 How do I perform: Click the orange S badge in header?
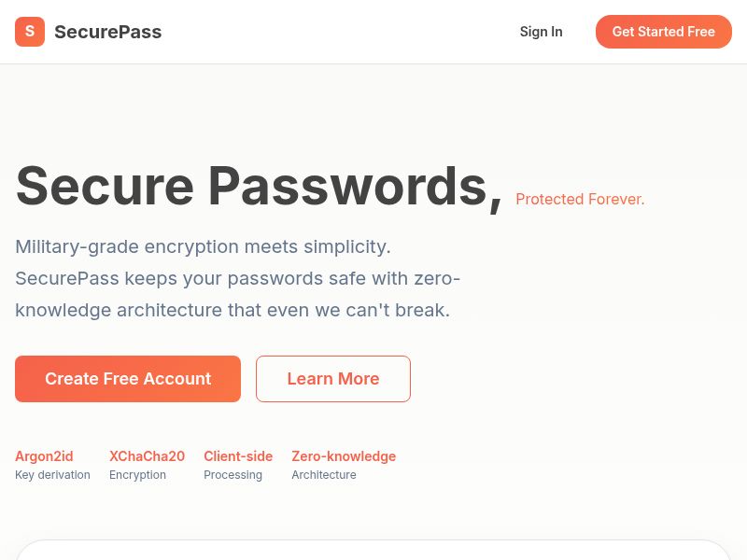click(x=30, y=31)
